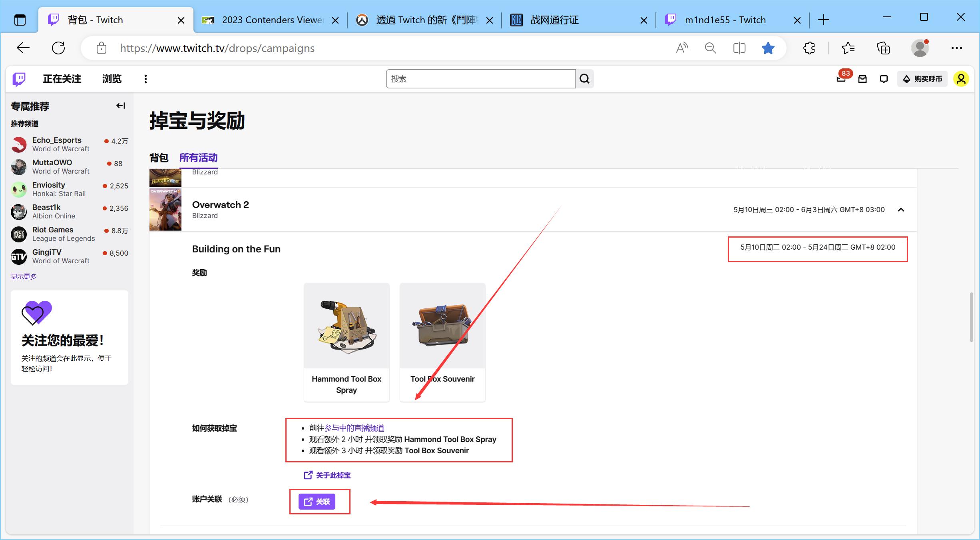Image resolution: width=980 pixels, height=540 pixels.
Task: Open the three-dot more menu beside 浏览
Action: [145, 79]
